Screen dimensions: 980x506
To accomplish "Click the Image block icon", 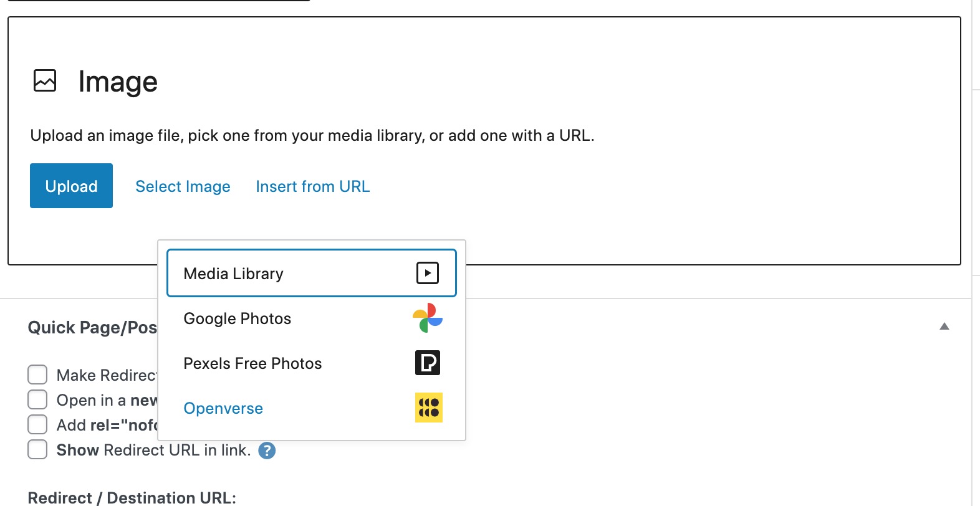I will tap(44, 80).
